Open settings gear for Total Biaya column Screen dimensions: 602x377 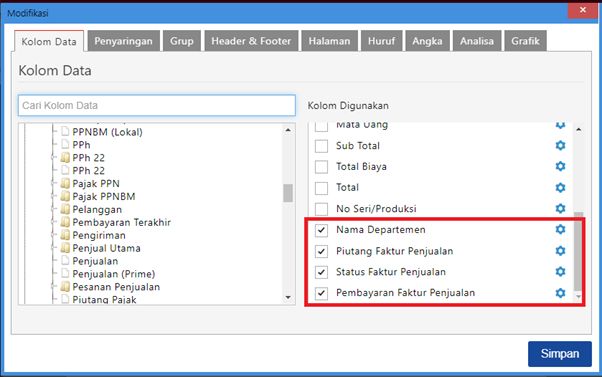(560, 166)
